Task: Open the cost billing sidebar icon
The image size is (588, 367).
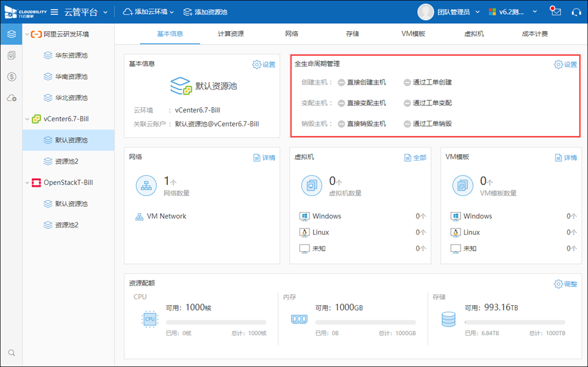Action: click(12, 77)
